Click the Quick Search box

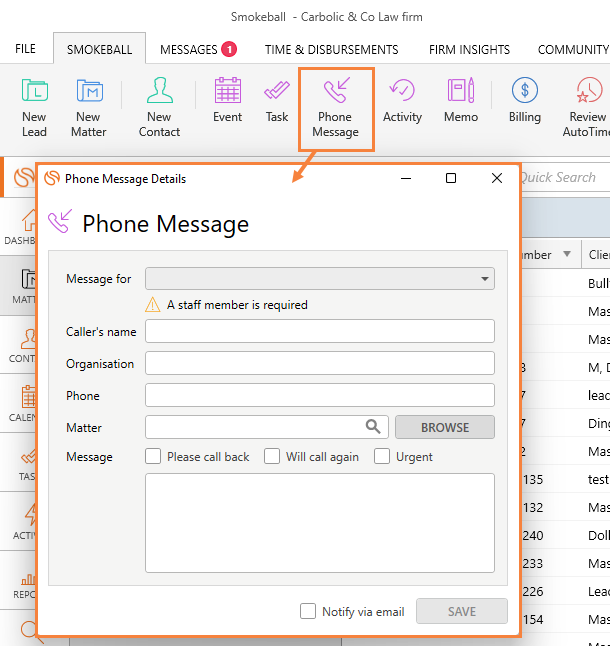point(565,177)
